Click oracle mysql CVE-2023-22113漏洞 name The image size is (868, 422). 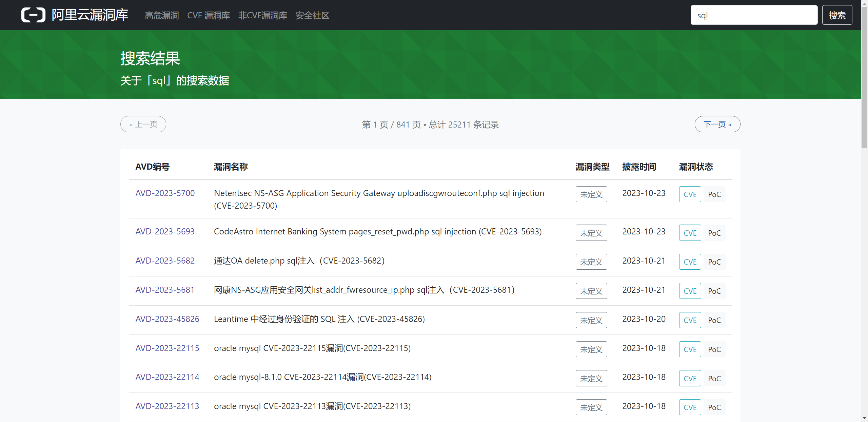coord(312,406)
